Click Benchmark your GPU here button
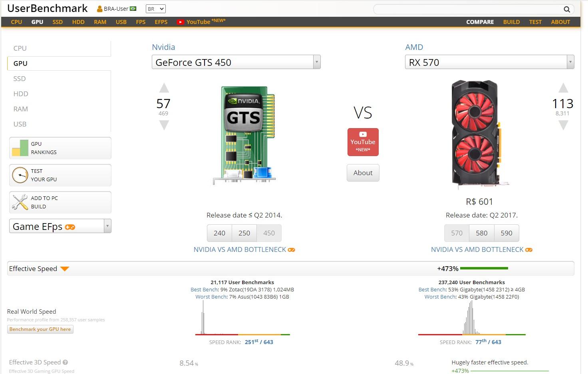Screen dimensions: 588x374 [x=40, y=329]
